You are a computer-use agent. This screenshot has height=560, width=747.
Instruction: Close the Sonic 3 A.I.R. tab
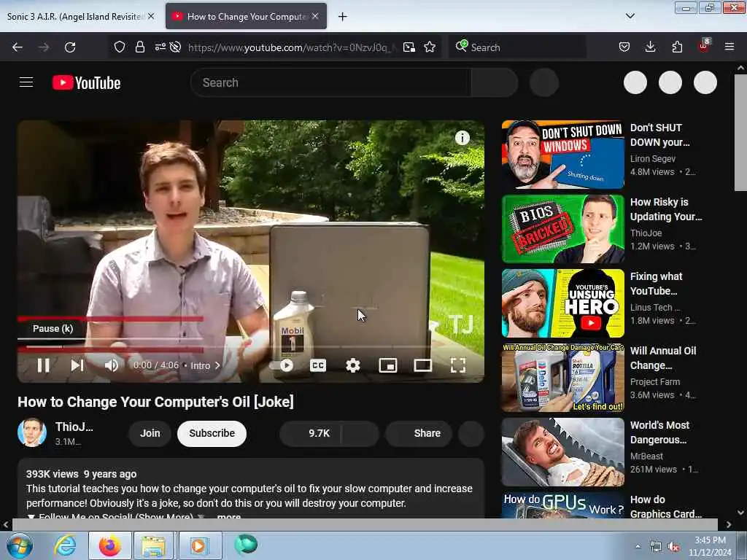(151, 16)
